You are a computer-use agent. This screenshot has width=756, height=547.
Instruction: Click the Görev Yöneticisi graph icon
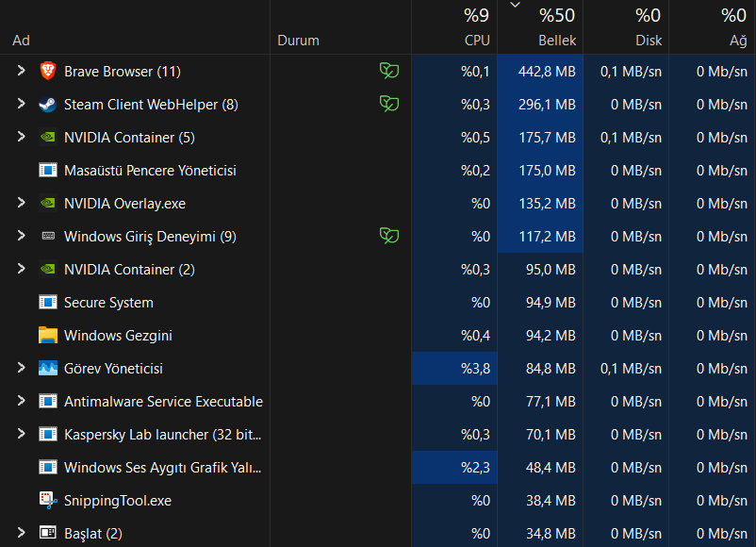click(x=48, y=368)
